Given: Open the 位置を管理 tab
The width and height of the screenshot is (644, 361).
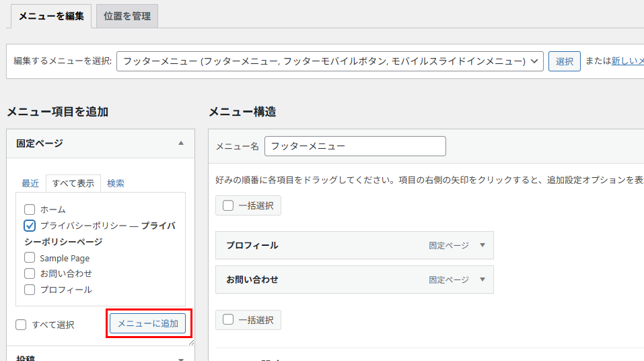Looking at the screenshot, I should [x=127, y=16].
